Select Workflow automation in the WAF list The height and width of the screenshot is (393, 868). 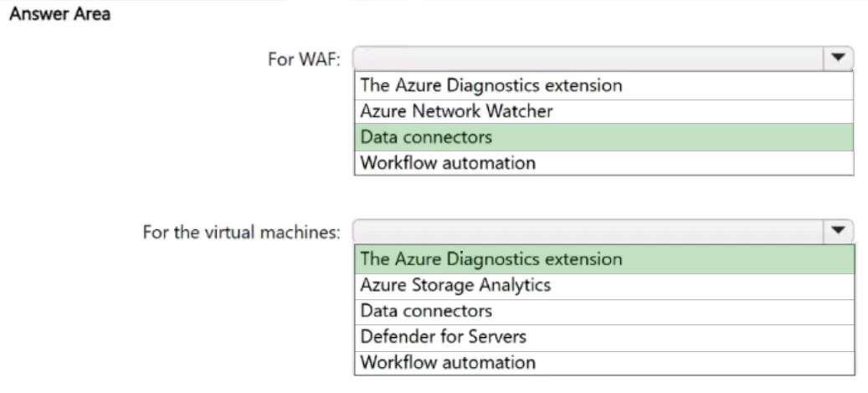[448, 162]
